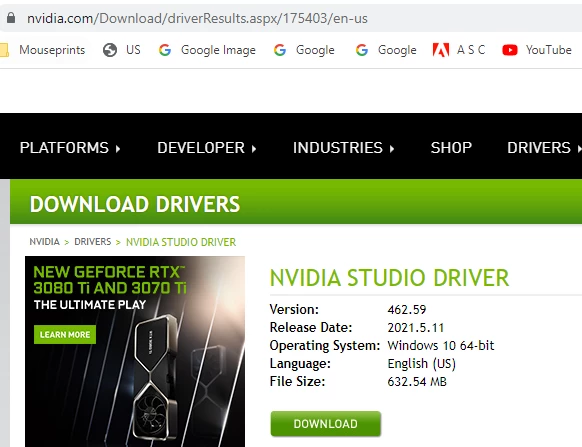This screenshot has height=447, width=582.
Task: Click the globe icon for US bookmark
Action: (x=110, y=50)
